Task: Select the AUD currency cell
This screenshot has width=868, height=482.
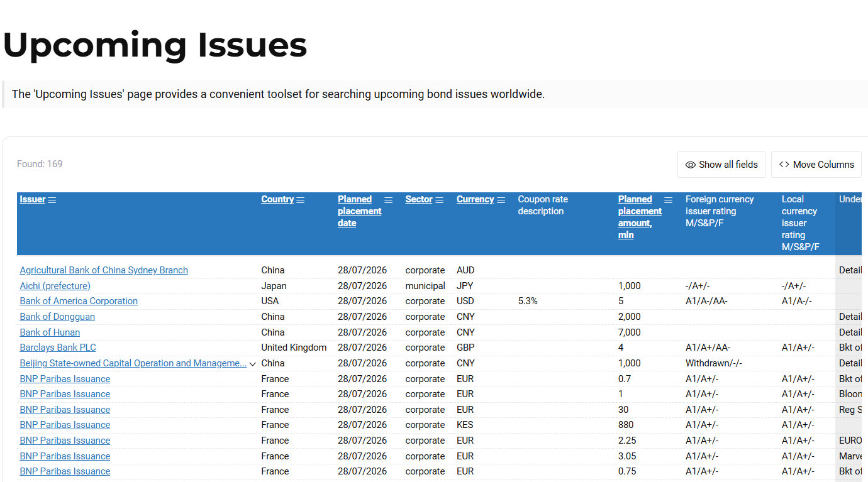Action: (465, 270)
